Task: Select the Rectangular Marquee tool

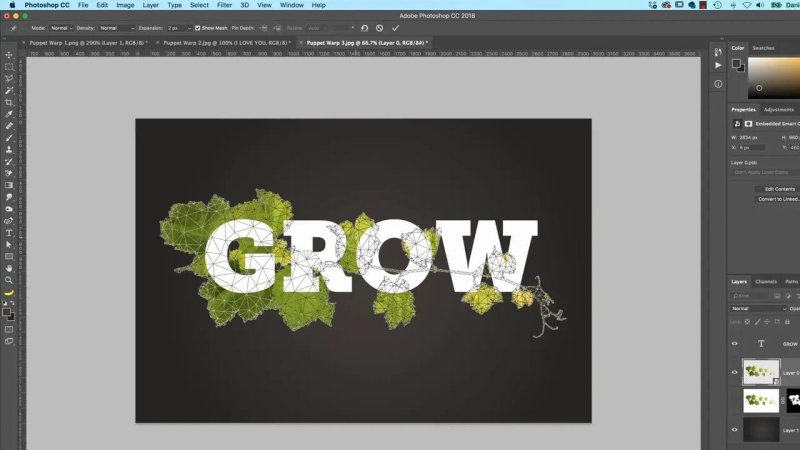Action: pyautogui.click(x=9, y=67)
